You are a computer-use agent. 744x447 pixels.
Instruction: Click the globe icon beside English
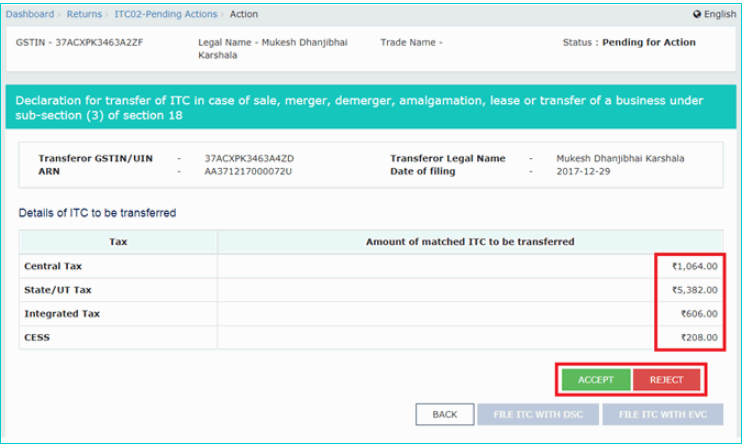697,15
